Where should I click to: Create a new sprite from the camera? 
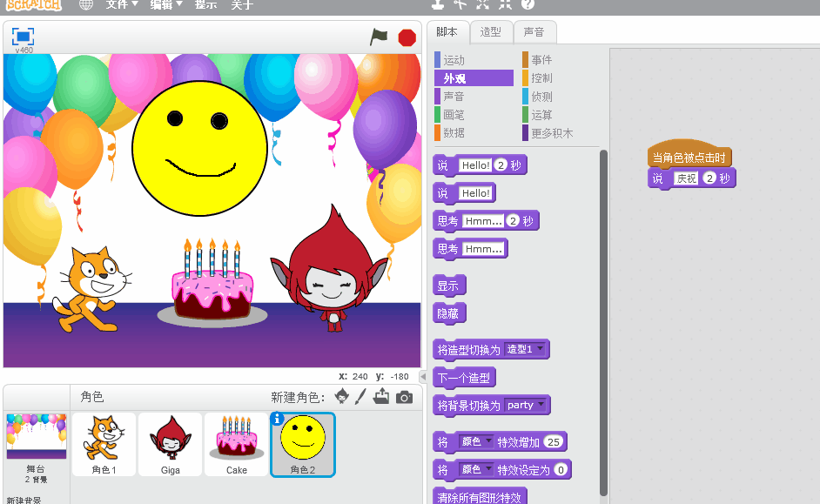click(404, 397)
